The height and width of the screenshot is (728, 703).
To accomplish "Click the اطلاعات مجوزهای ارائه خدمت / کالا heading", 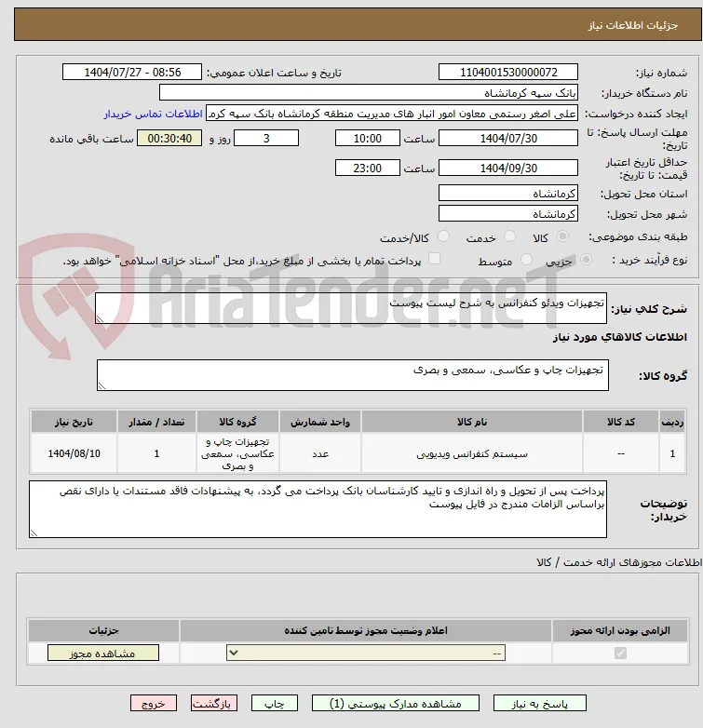I will click(619, 562).
